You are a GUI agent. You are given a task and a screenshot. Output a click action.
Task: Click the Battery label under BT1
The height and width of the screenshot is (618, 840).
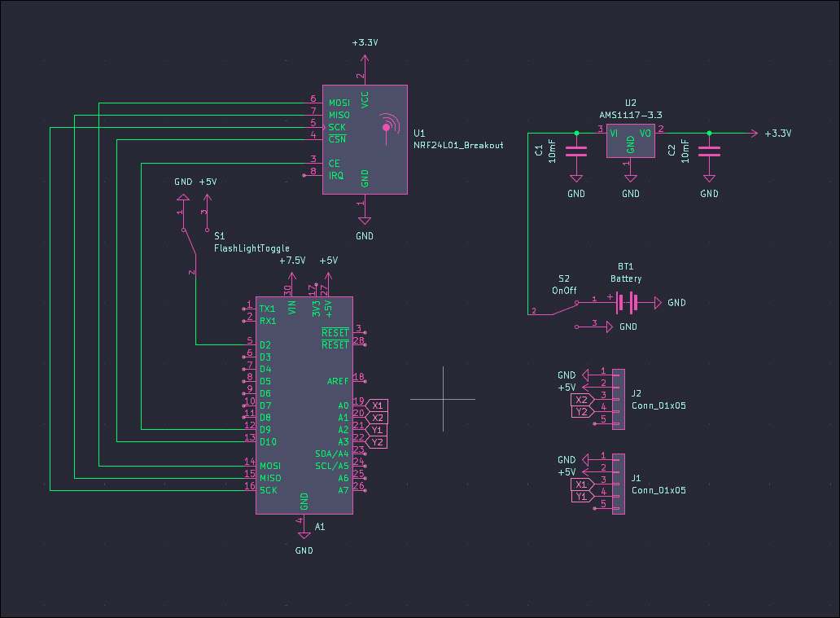pyautogui.click(x=626, y=278)
